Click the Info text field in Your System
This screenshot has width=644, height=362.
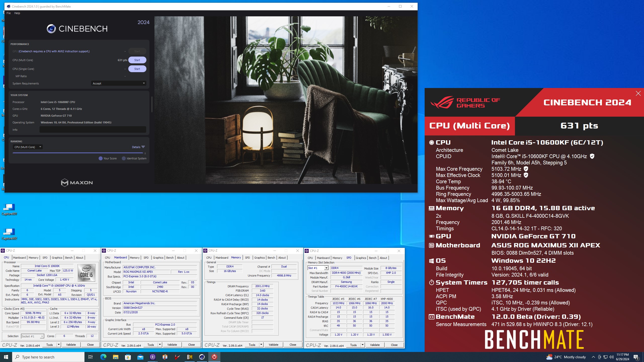[93, 129]
